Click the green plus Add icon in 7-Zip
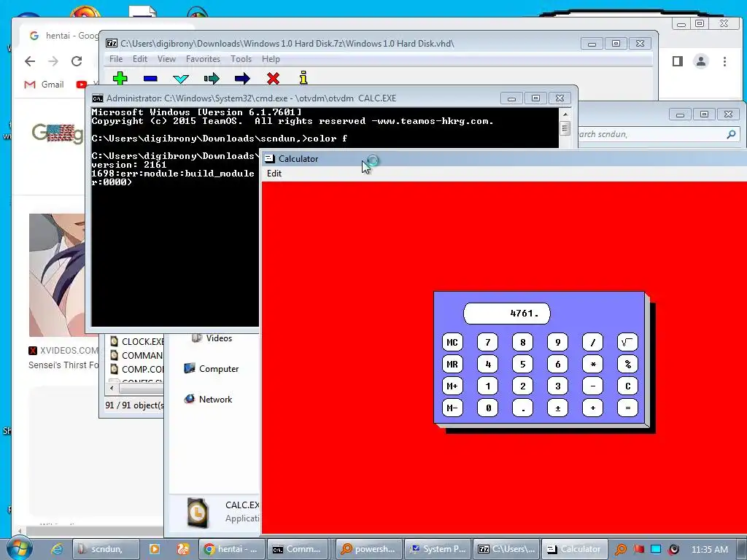 [x=120, y=78]
